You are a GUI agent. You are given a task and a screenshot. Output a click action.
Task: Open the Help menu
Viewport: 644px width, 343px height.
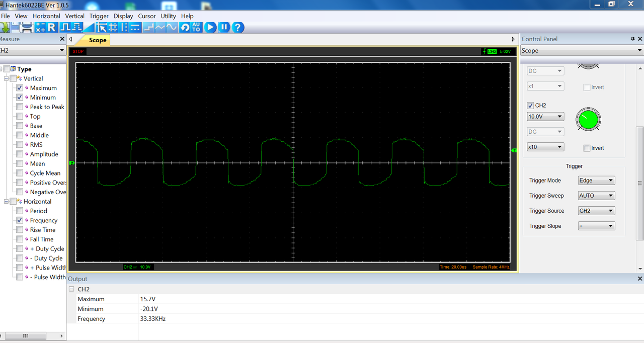pyautogui.click(x=187, y=16)
